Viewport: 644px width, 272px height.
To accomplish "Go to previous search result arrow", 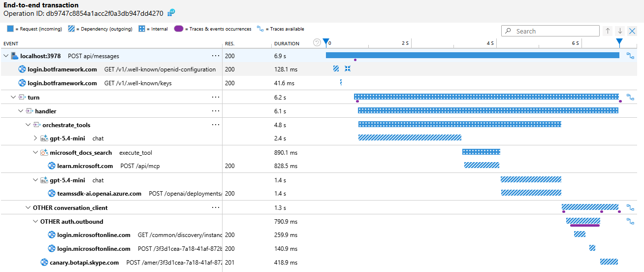I will tap(608, 31).
